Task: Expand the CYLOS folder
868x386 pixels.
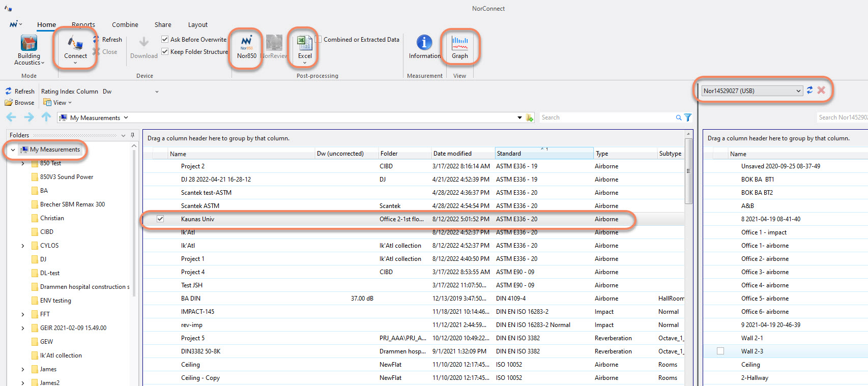Action: click(x=23, y=246)
